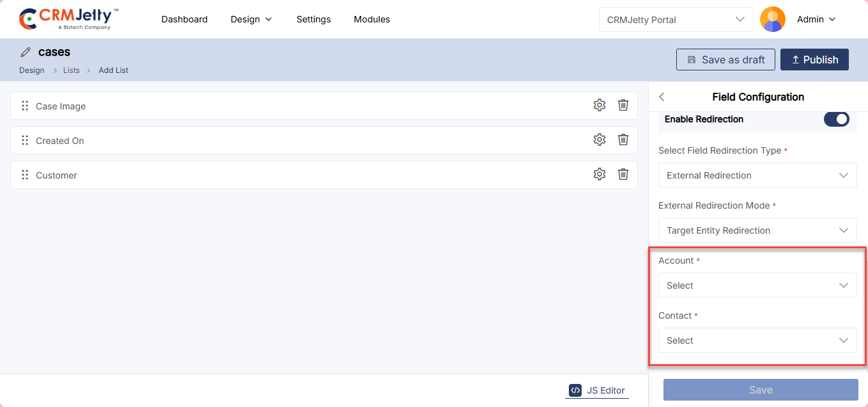Open External Redirection Mode dropdown
The image size is (868, 407).
[757, 230]
